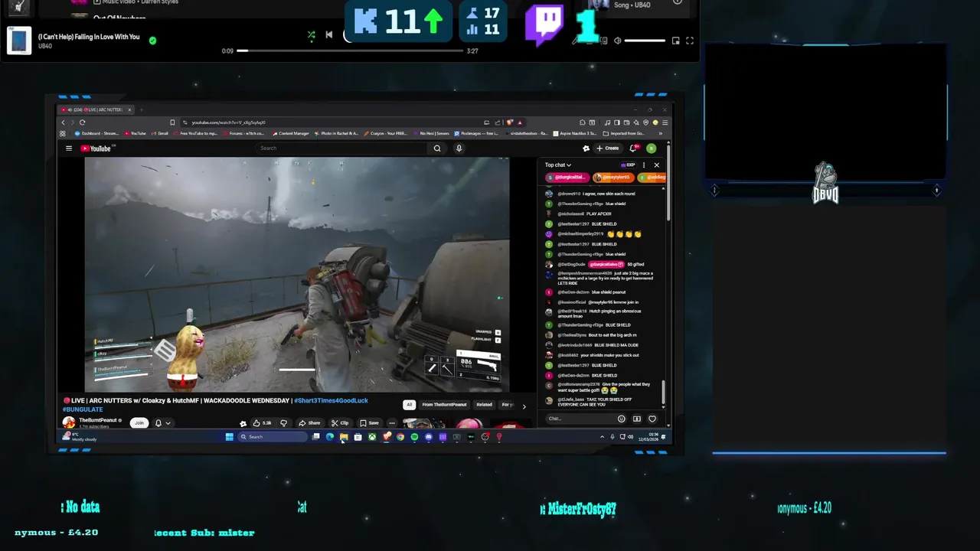This screenshot has width=980, height=551.
Task: Reload the YouTube page
Action: tap(83, 122)
